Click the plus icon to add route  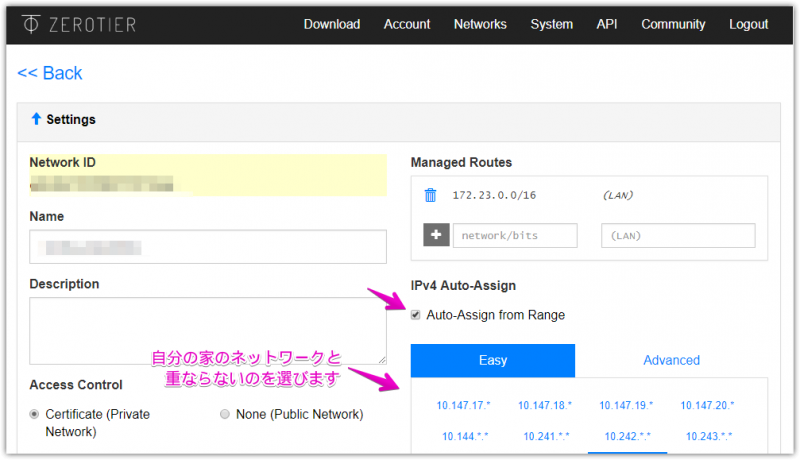436,236
